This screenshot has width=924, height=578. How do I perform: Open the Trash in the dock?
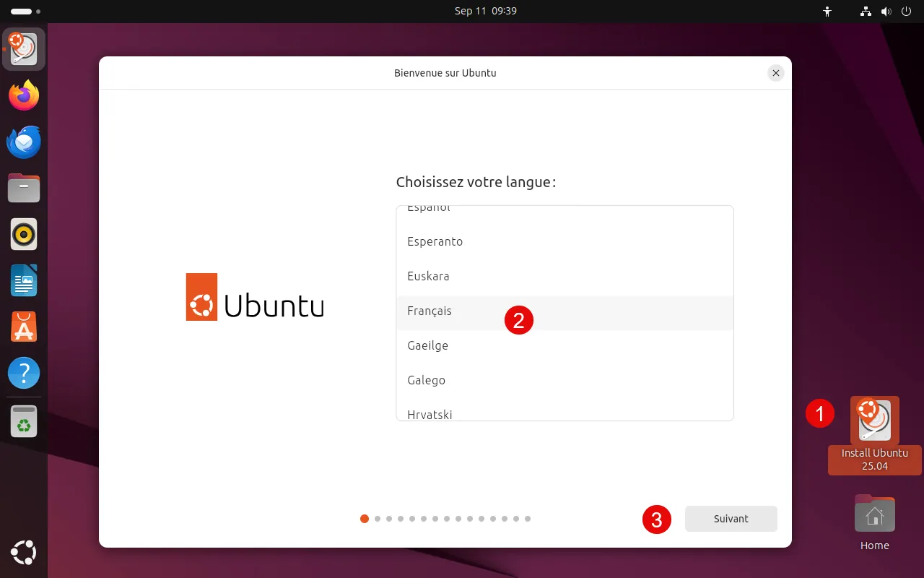(x=24, y=421)
